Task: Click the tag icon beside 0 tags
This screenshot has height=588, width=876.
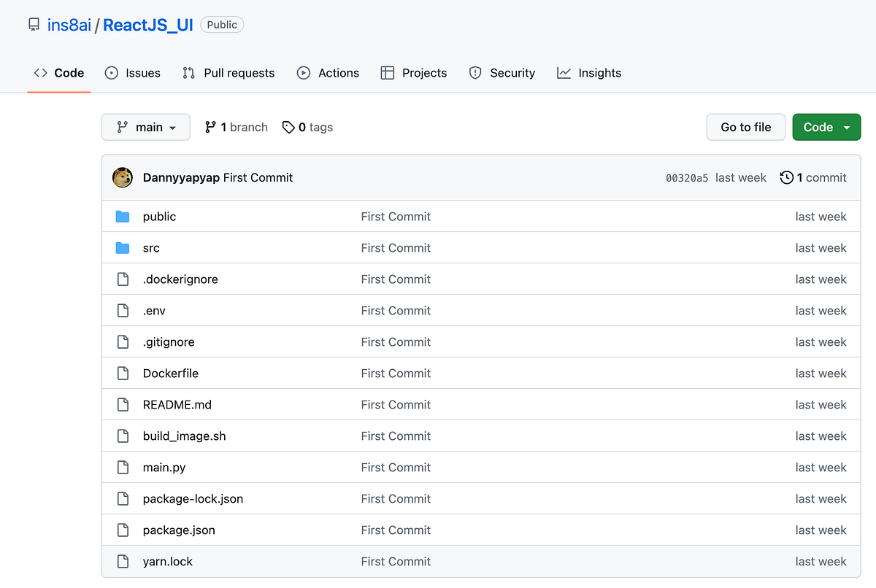Action: (x=288, y=126)
